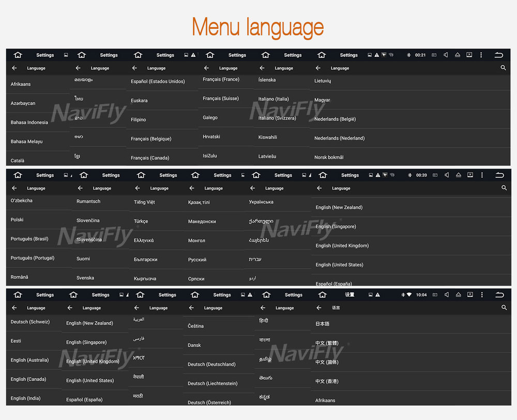Click the search magnifier in the 语言 header
The height and width of the screenshot is (420, 517).
click(x=504, y=308)
